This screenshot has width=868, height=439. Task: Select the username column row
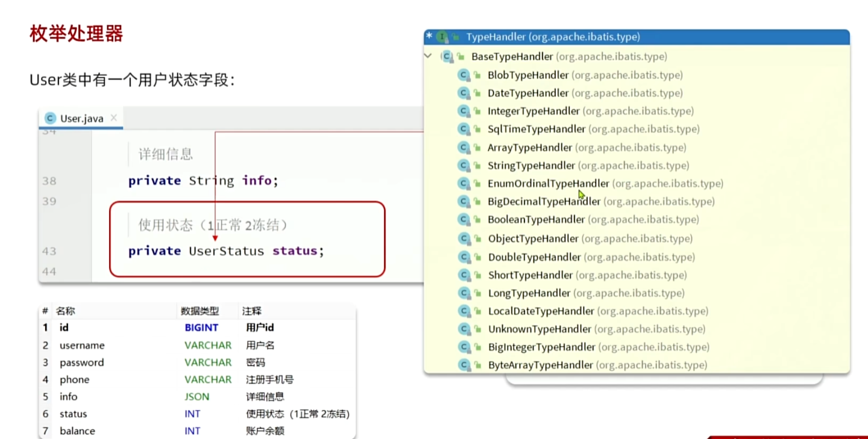coord(197,345)
